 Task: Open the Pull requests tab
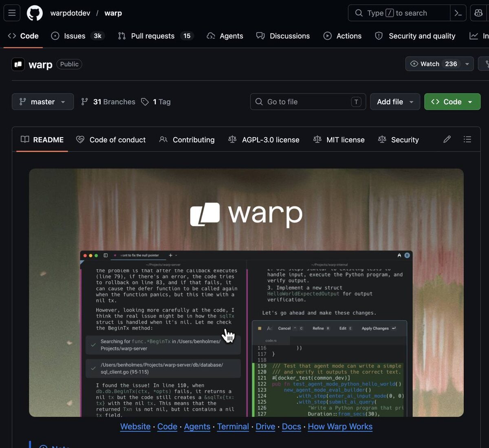[x=155, y=36]
